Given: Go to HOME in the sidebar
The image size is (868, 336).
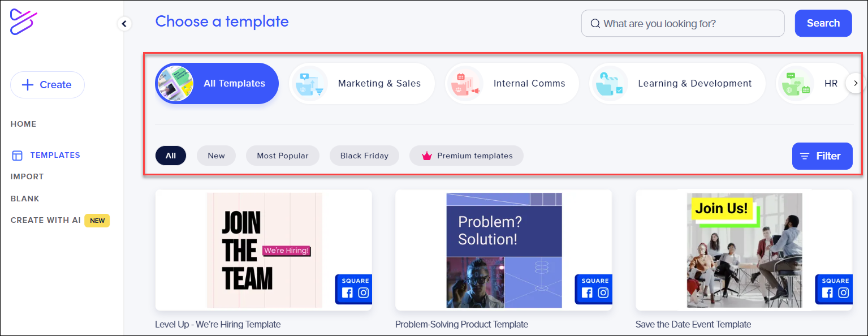Looking at the screenshot, I should 23,124.
